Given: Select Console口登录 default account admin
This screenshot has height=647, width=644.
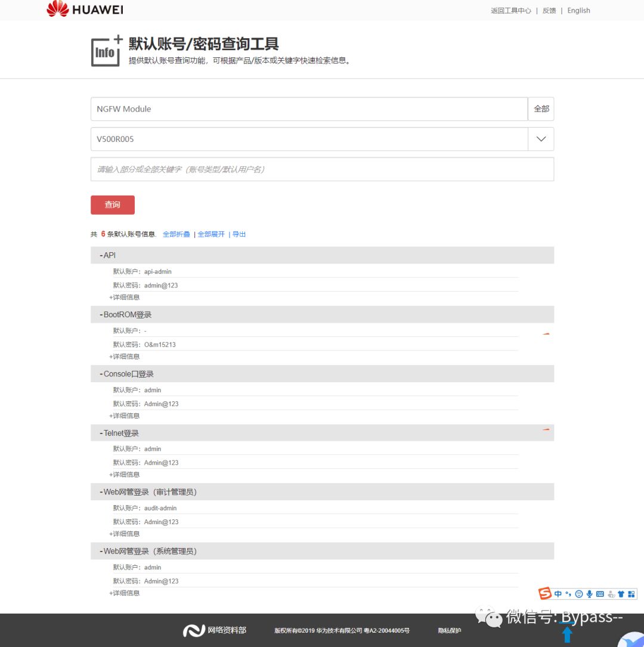Looking at the screenshot, I should pos(153,390).
